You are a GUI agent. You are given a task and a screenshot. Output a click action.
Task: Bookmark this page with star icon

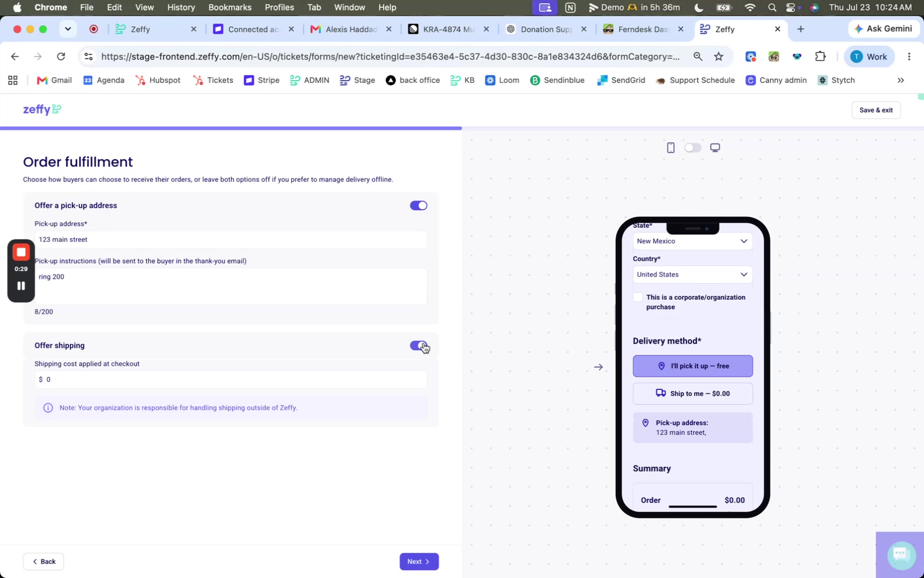(719, 57)
